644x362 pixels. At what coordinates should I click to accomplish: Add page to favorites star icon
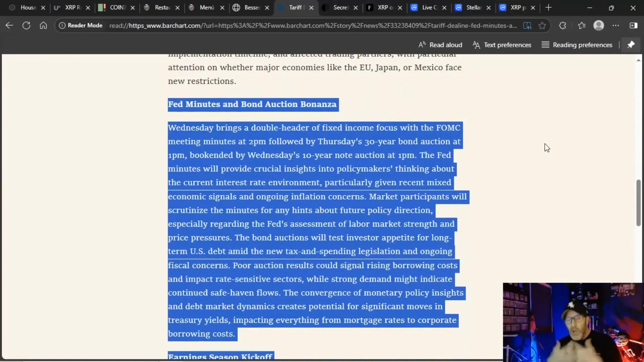pyautogui.click(x=542, y=25)
